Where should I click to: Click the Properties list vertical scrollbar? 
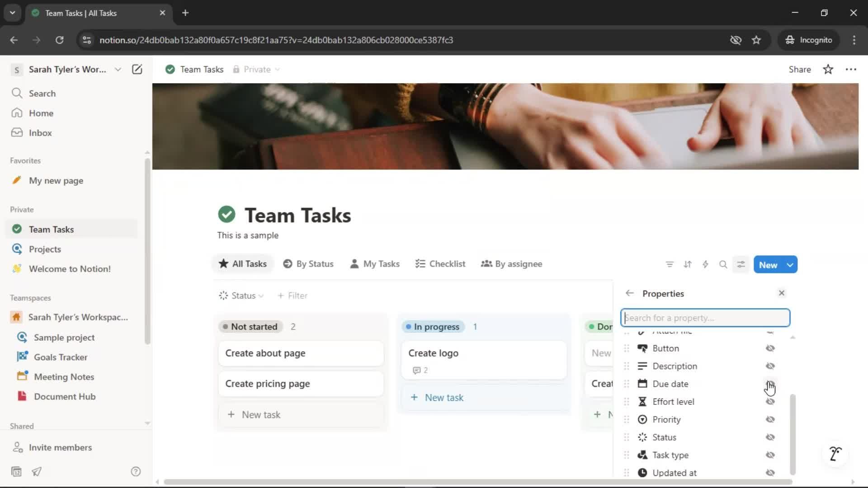click(x=793, y=434)
